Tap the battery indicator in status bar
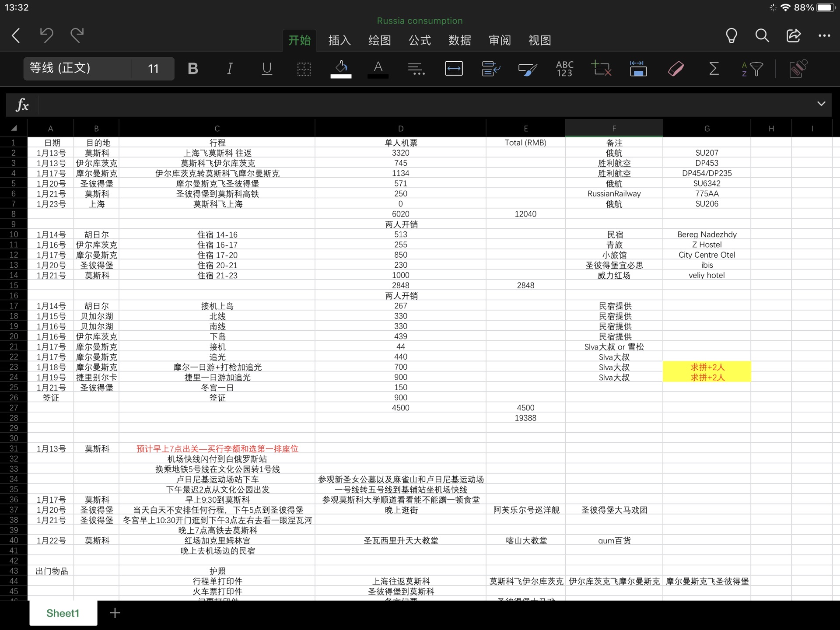Viewport: 840px width, 630px height. [826, 7]
